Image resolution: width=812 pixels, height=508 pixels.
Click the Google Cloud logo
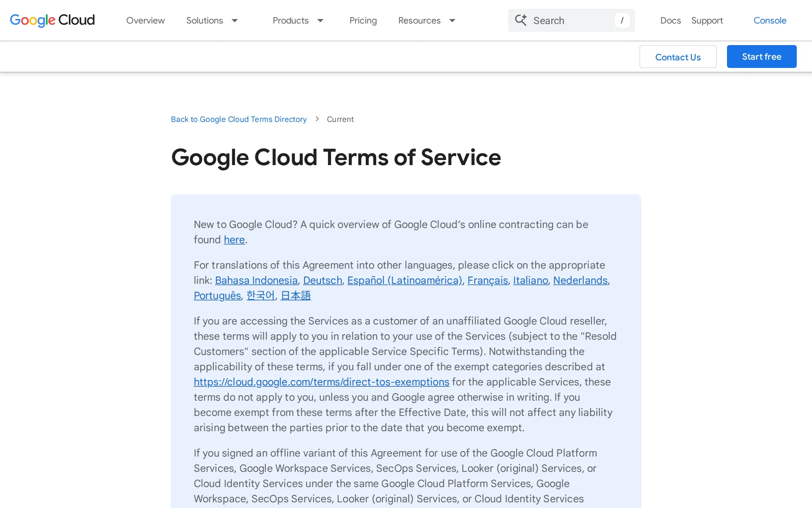pyautogui.click(x=52, y=21)
